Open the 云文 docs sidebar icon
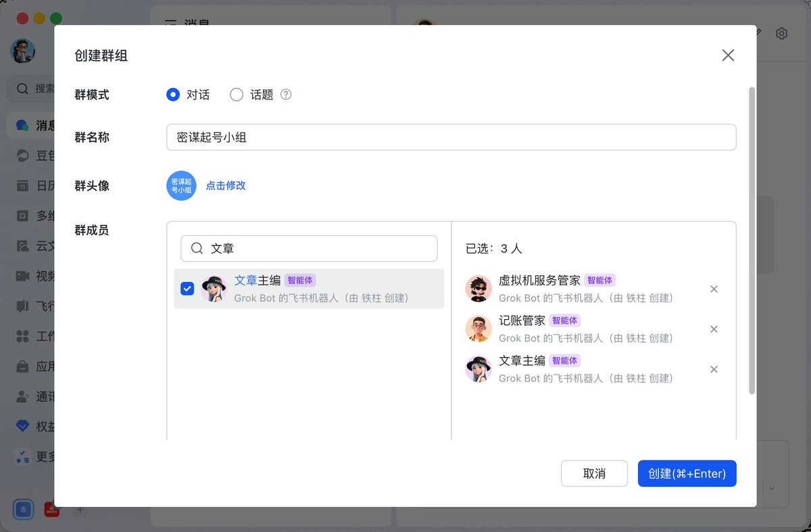Viewport: 811px width, 532px height. coord(22,245)
